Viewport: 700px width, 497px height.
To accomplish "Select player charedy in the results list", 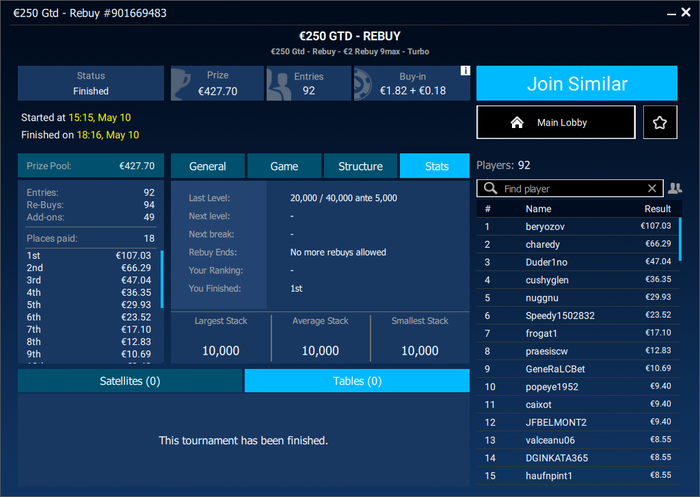I will click(x=578, y=244).
